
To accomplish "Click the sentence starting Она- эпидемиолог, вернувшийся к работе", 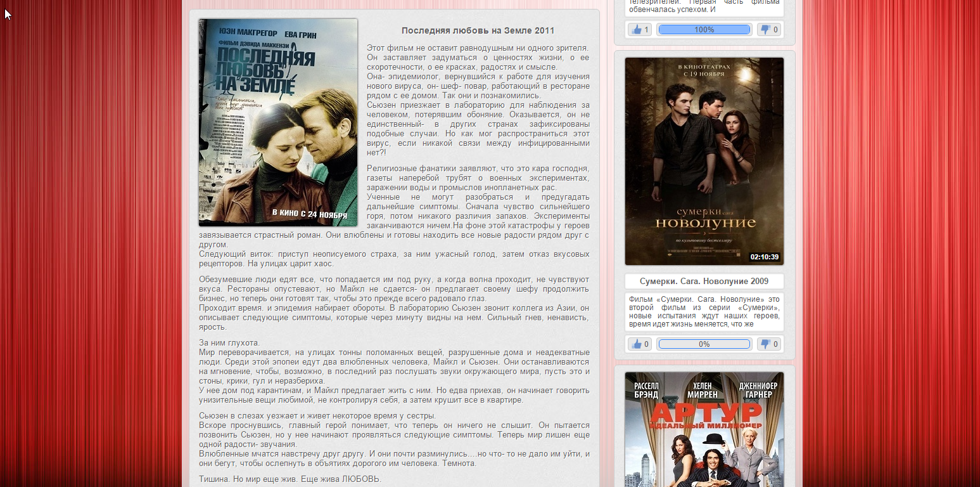I will point(478,86).
